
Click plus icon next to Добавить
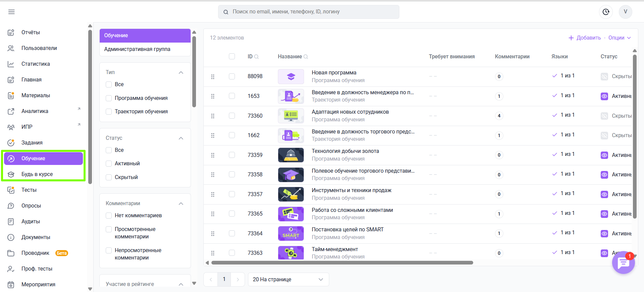[x=571, y=38]
